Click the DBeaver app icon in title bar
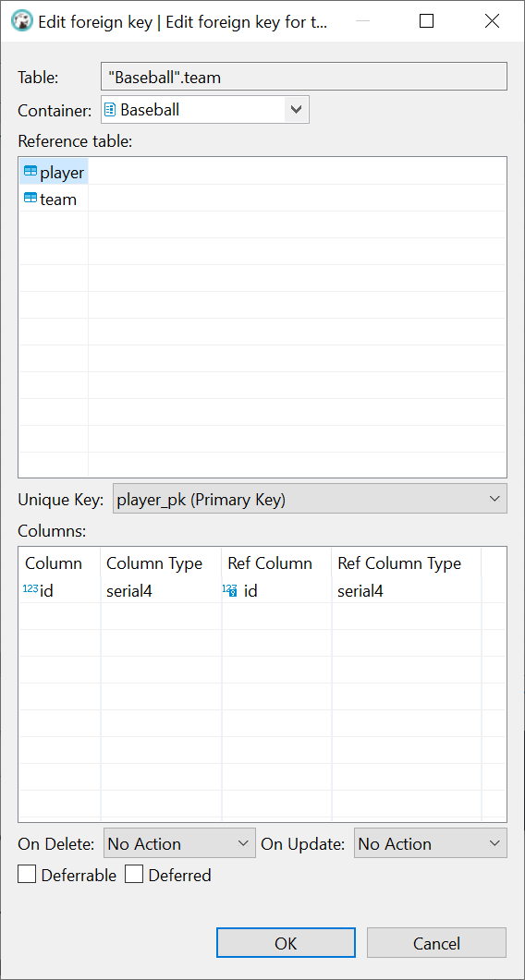Image resolution: width=525 pixels, height=980 pixels. tap(22, 20)
